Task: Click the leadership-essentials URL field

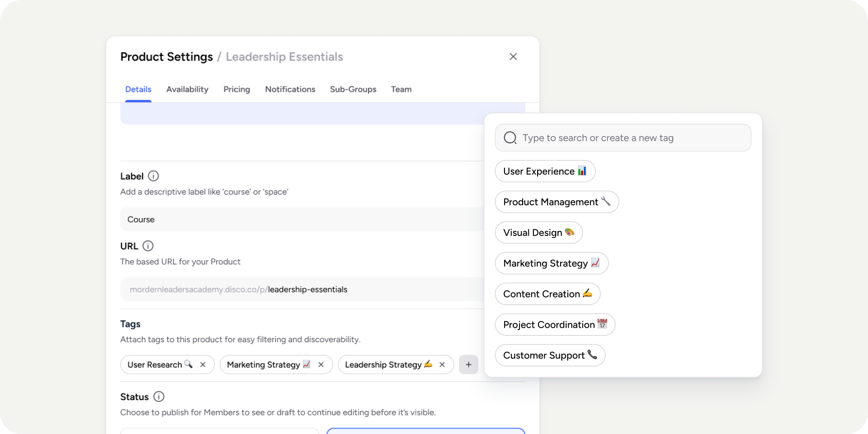Action: (x=302, y=289)
